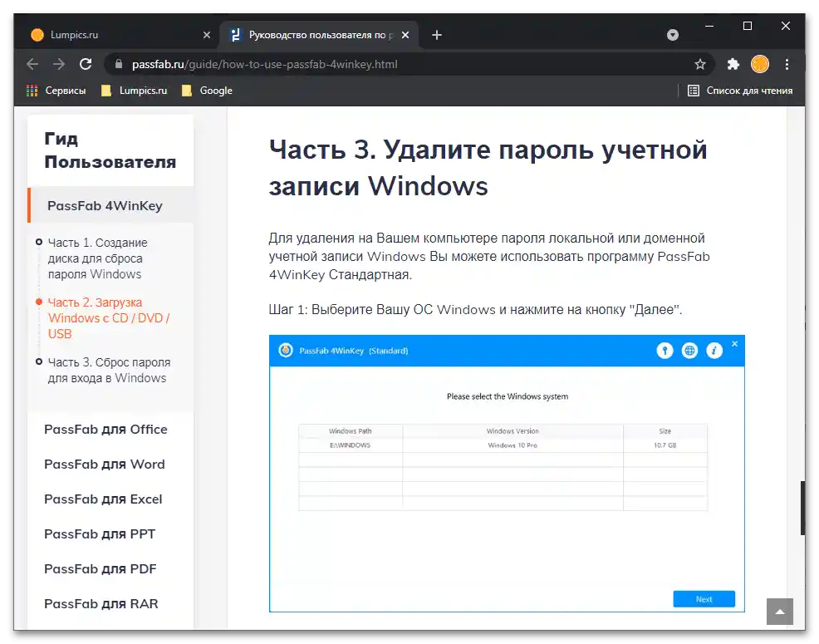Image resolution: width=819 pixels, height=644 pixels.
Task: Click the browser forward arrow
Action: pyautogui.click(x=59, y=64)
